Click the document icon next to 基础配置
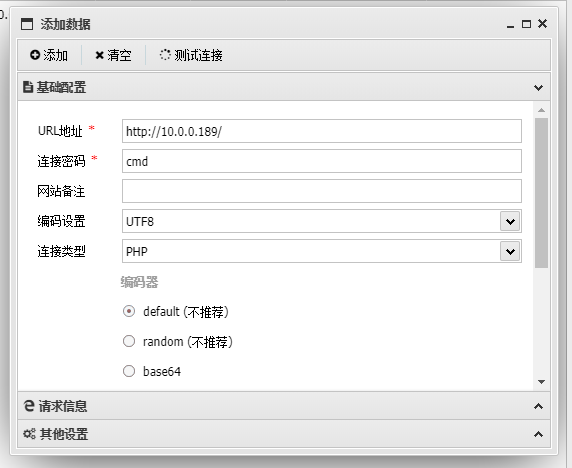This screenshot has height=468, width=572. (x=28, y=87)
